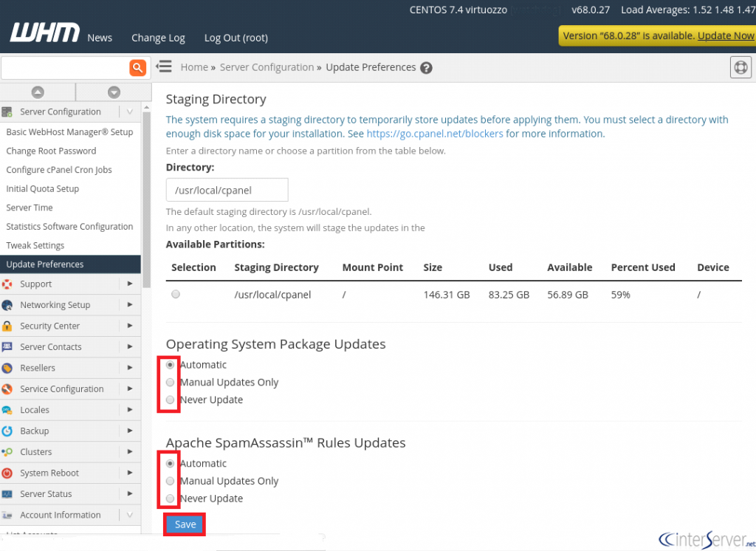
Task: Open the News menu item
Action: [x=100, y=38]
